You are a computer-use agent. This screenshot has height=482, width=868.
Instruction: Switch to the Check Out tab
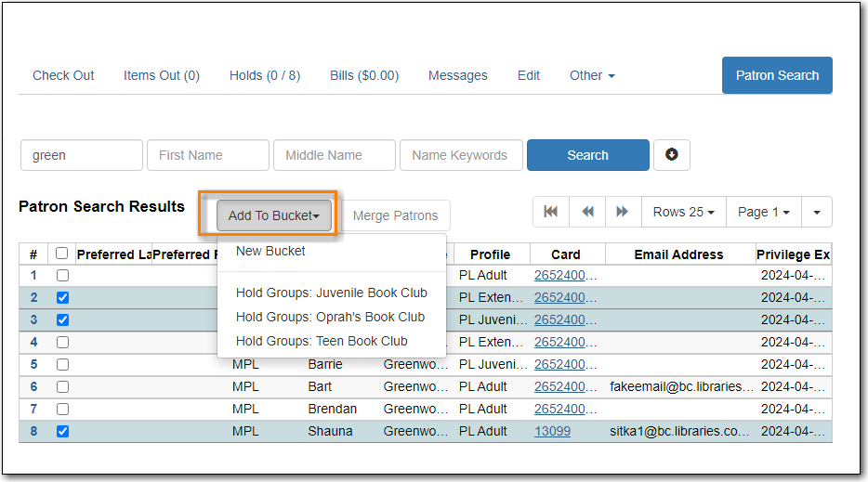(x=63, y=75)
